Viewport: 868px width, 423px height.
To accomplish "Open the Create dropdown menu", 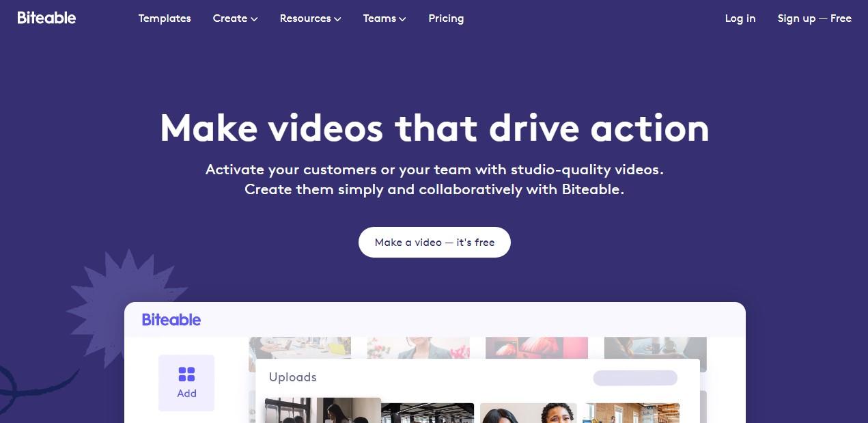I will tap(235, 18).
